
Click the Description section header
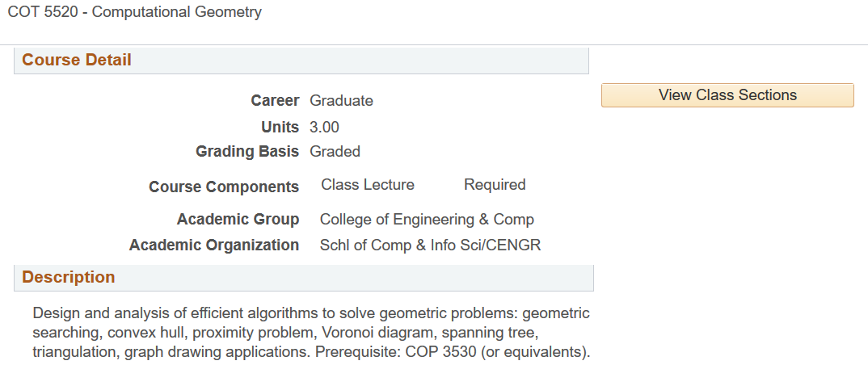(x=69, y=278)
